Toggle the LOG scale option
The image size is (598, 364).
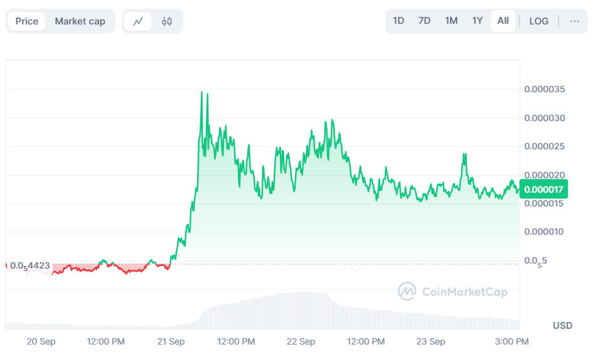tap(538, 21)
